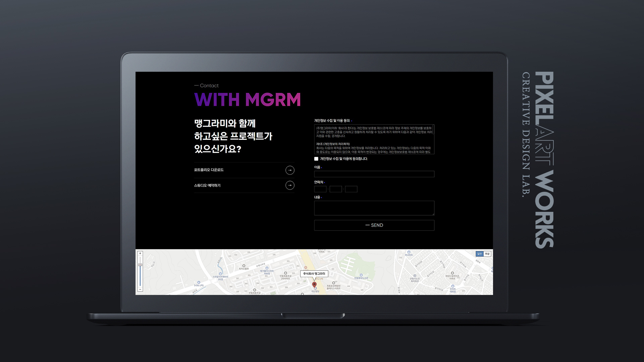Focus the third 연락처 phone field

[351, 189]
